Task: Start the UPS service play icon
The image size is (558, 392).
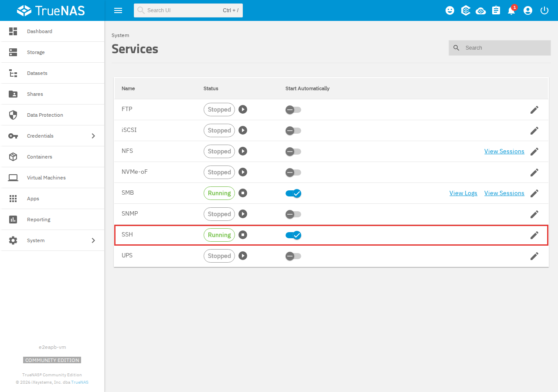Action: [x=243, y=256]
